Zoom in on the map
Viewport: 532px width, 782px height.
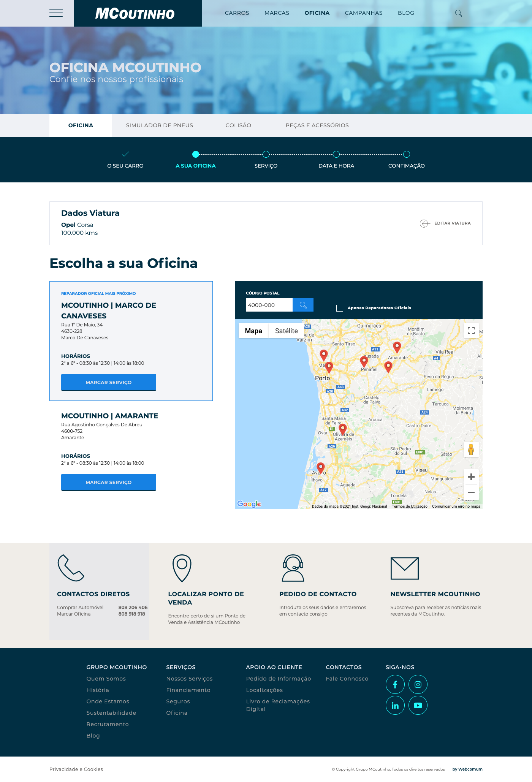click(x=471, y=477)
